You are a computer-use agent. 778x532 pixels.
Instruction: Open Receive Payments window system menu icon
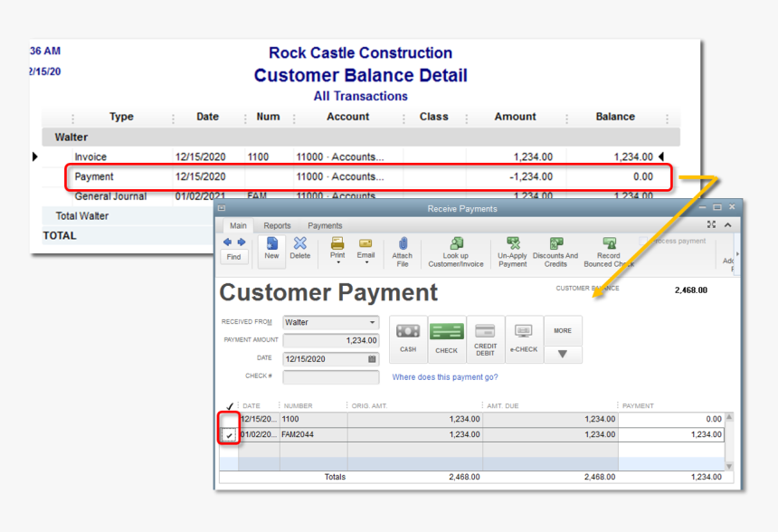pos(222,208)
